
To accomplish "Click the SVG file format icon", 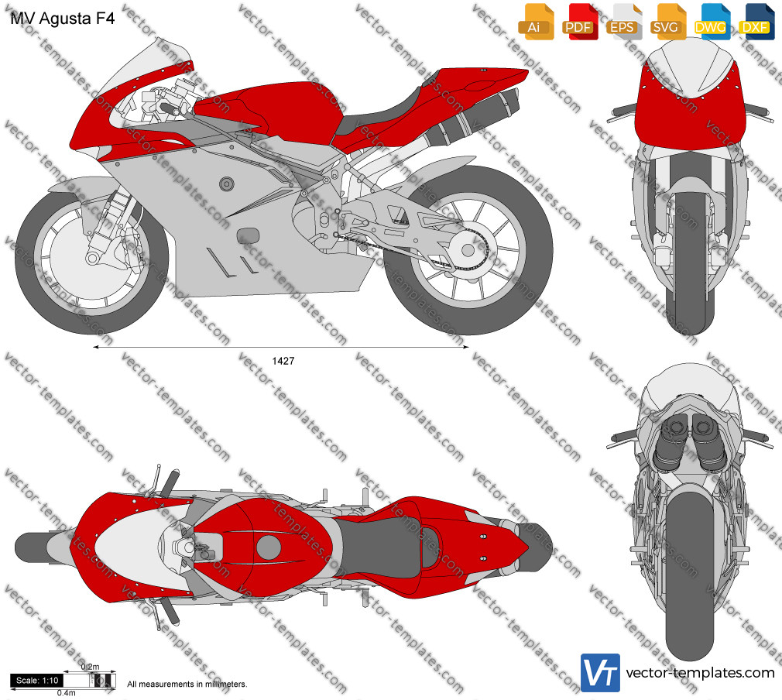I will [668, 22].
